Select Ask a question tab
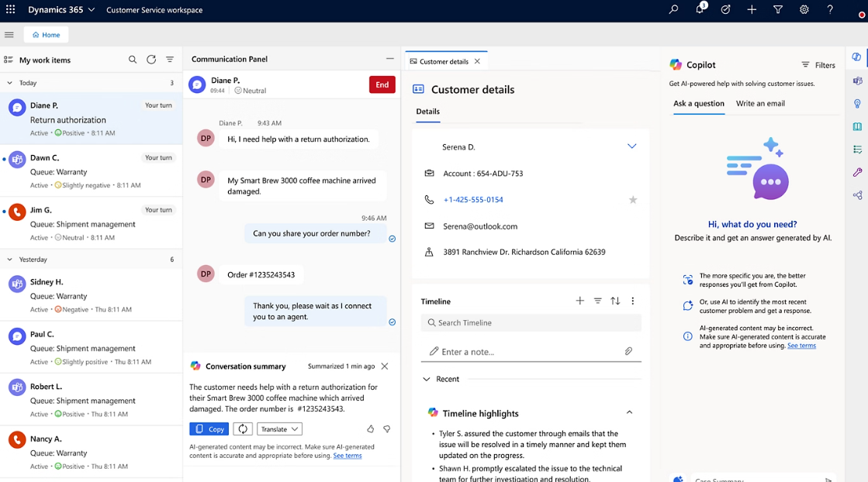This screenshot has width=868, height=482. point(699,103)
